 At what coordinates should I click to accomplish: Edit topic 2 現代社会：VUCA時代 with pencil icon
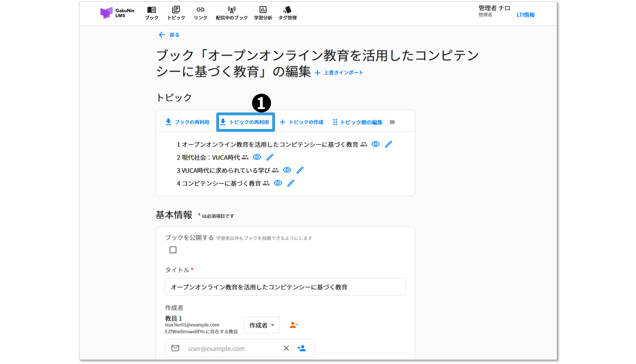(x=270, y=157)
